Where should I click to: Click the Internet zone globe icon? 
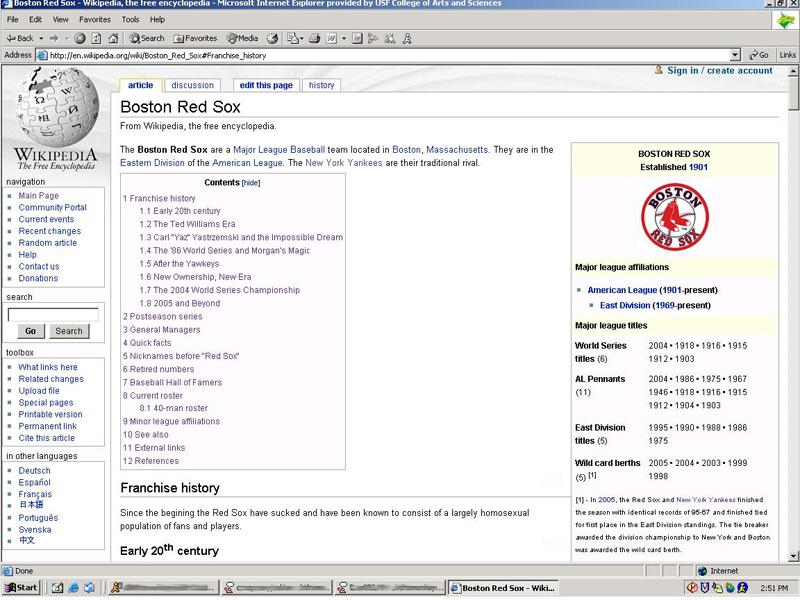(x=702, y=571)
